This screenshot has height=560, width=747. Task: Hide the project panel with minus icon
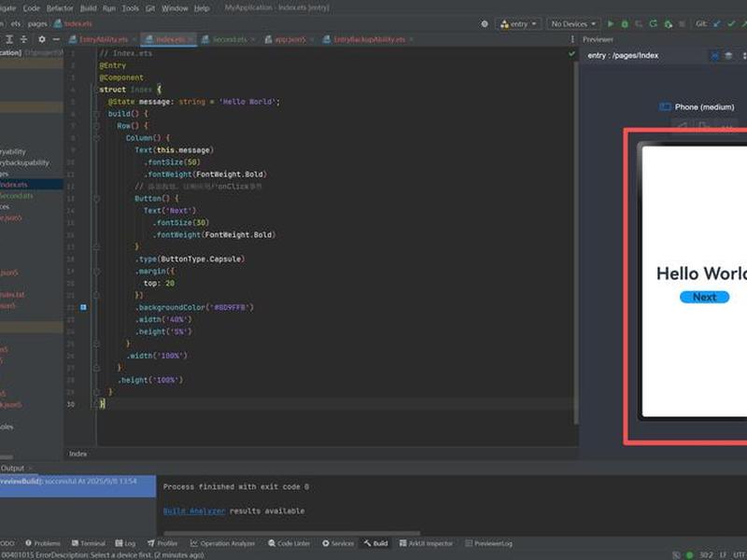56,39
